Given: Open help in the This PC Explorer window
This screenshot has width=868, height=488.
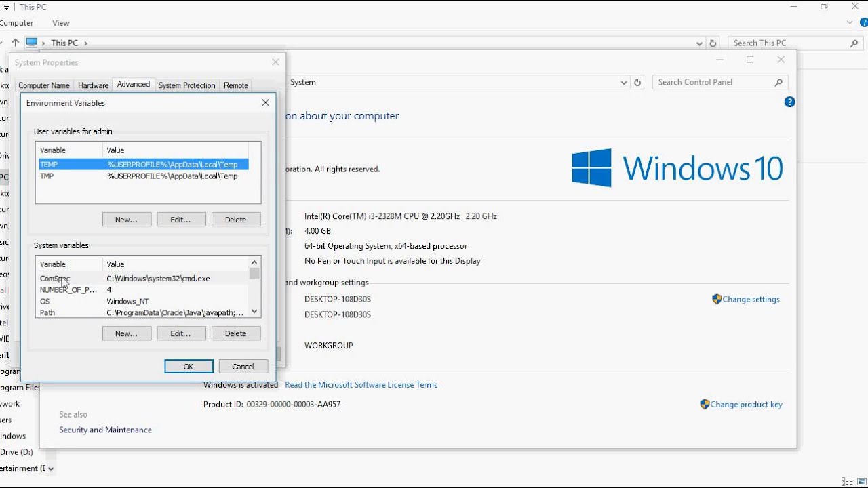Looking at the screenshot, I should 864,22.
